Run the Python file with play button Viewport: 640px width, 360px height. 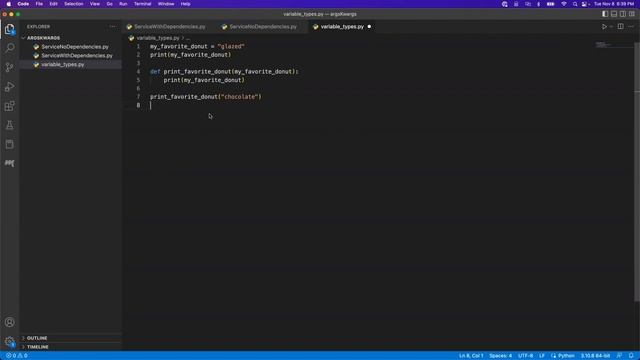(604, 27)
